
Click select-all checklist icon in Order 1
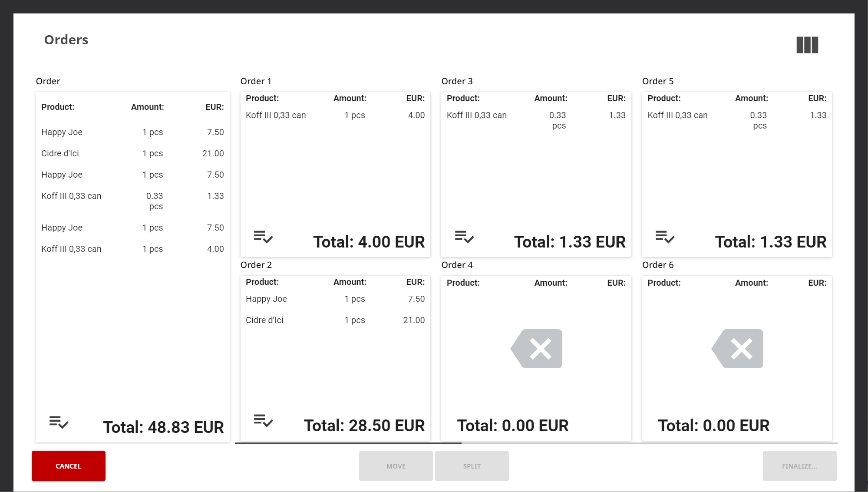click(263, 237)
